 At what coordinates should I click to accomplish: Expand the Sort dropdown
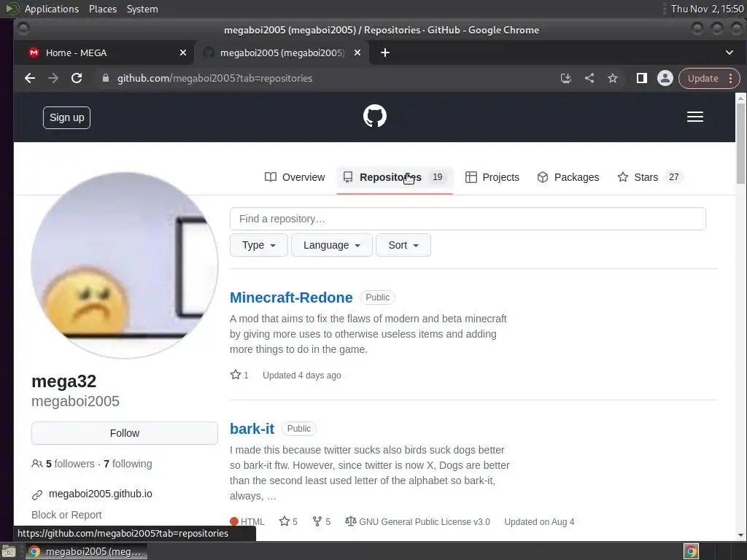403,245
